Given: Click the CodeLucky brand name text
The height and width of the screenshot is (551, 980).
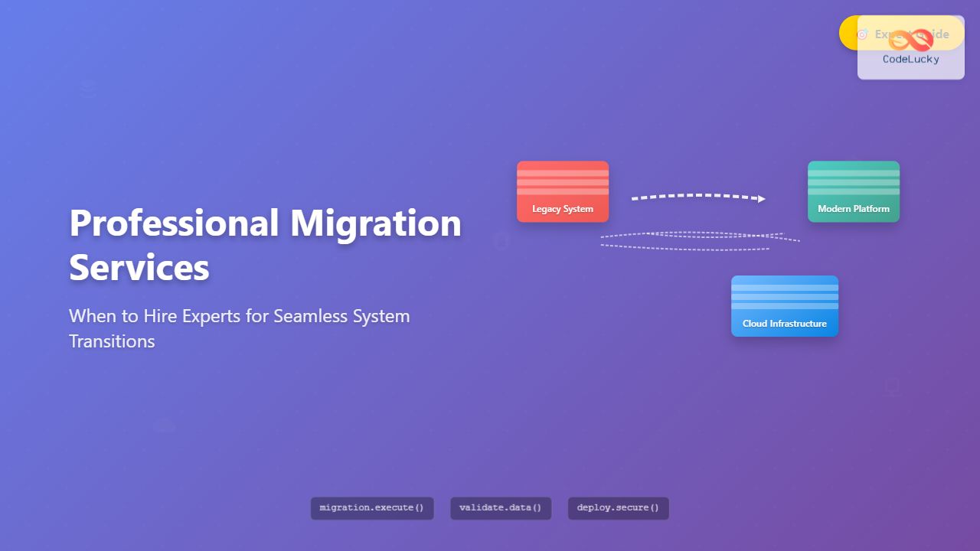Looking at the screenshot, I should (x=910, y=59).
